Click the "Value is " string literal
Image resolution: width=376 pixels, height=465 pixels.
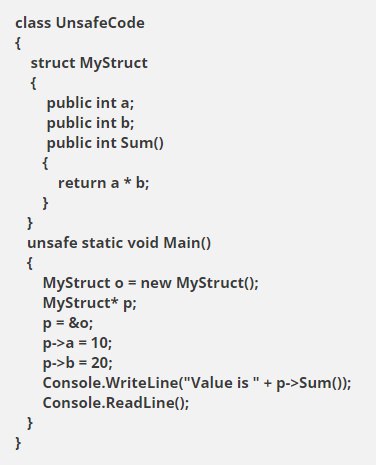point(221,382)
